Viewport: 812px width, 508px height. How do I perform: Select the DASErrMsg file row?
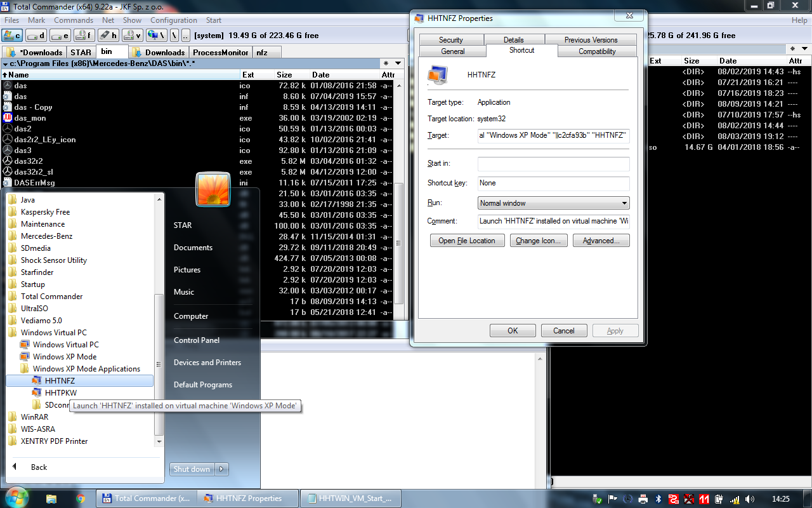point(198,183)
